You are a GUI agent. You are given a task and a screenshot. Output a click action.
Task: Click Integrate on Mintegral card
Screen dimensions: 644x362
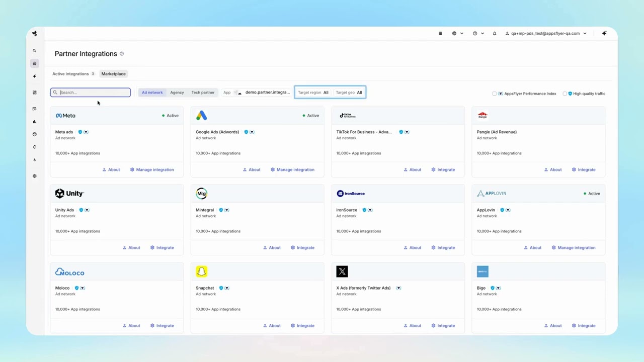pyautogui.click(x=302, y=248)
